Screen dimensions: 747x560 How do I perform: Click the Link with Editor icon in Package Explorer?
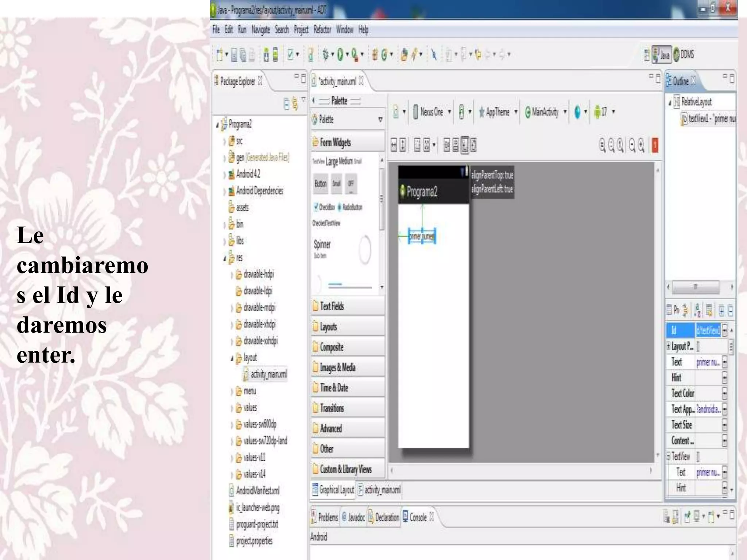tap(295, 104)
